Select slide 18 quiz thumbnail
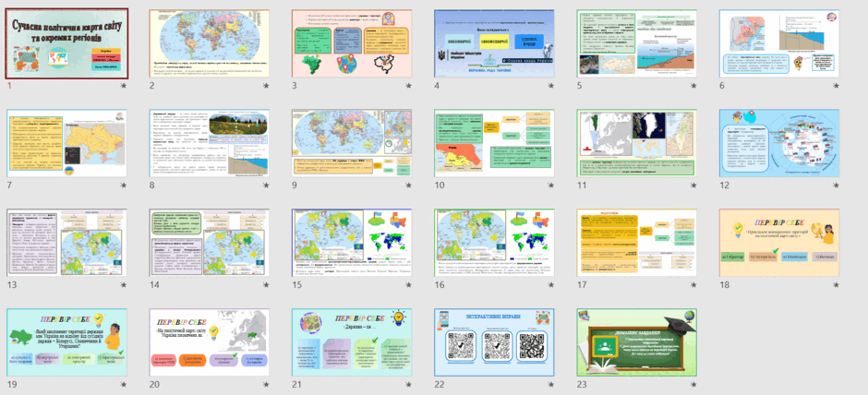 coord(779,243)
